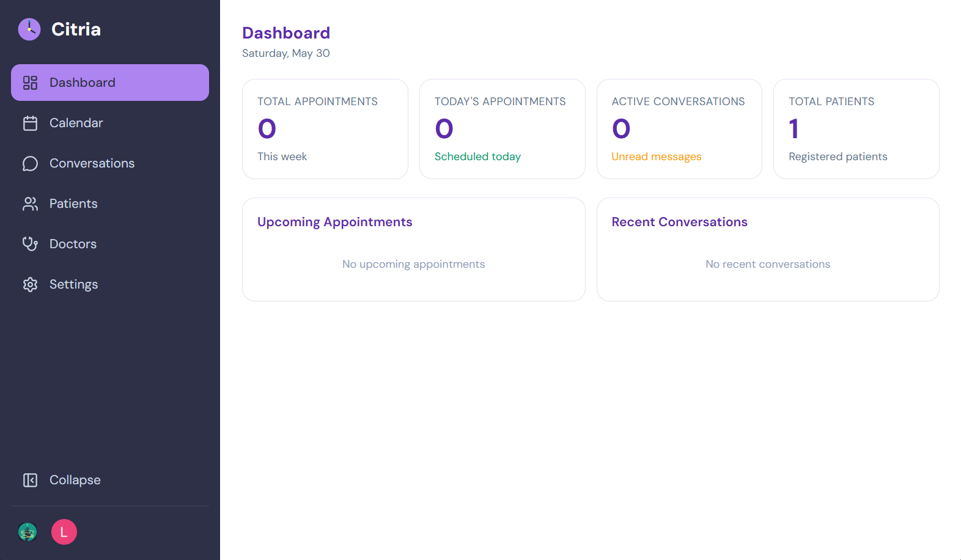The image size is (961, 560).
Task: Click the Total Patients count 1
Action: click(x=793, y=128)
